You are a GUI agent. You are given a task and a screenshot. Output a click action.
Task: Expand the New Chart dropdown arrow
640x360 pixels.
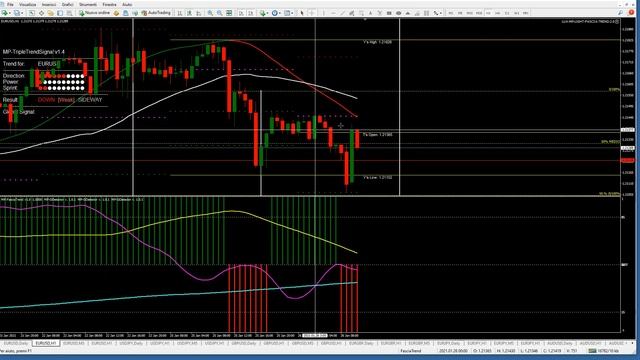[11, 13]
